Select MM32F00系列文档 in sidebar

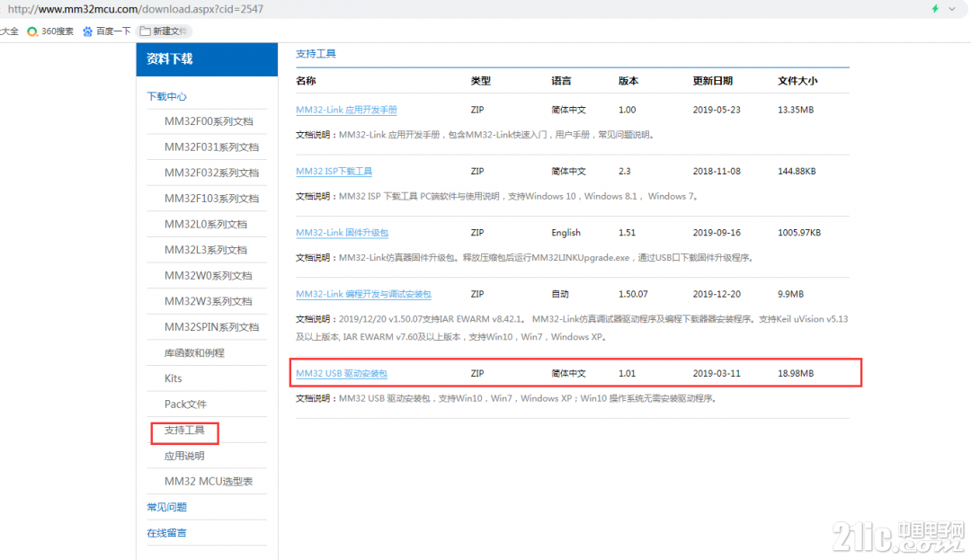(209, 121)
